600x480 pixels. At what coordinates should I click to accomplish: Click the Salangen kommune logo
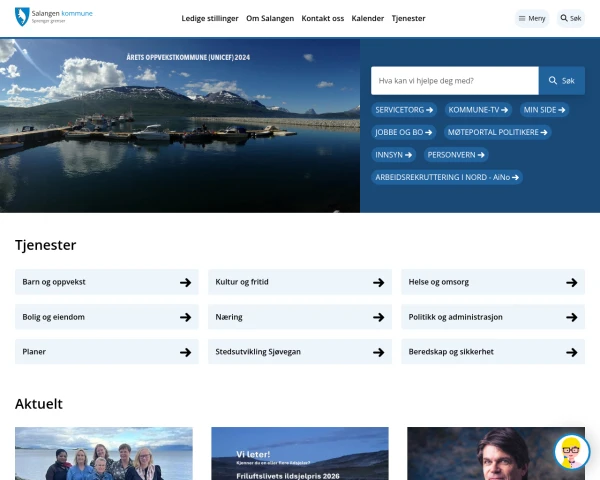[x=54, y=17]
